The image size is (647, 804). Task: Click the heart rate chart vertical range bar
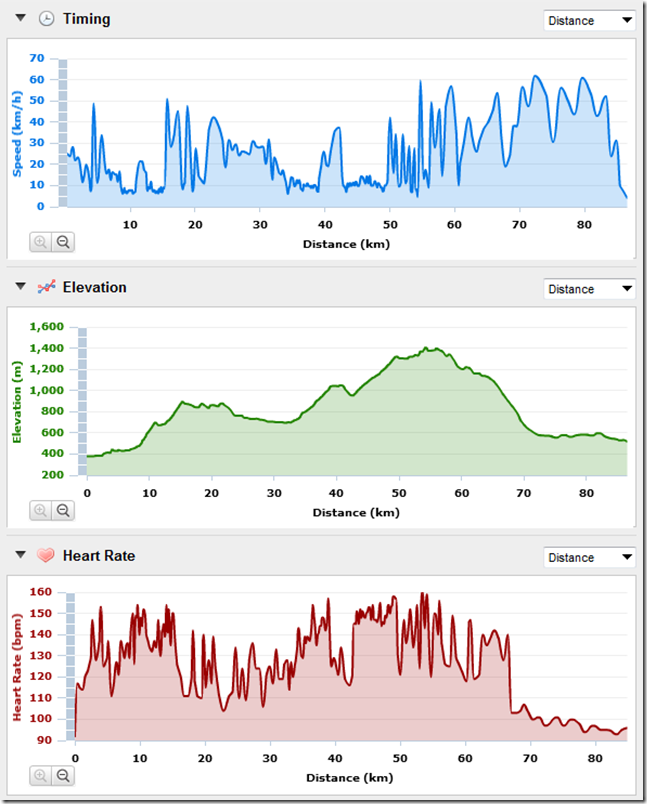point(71,667)
